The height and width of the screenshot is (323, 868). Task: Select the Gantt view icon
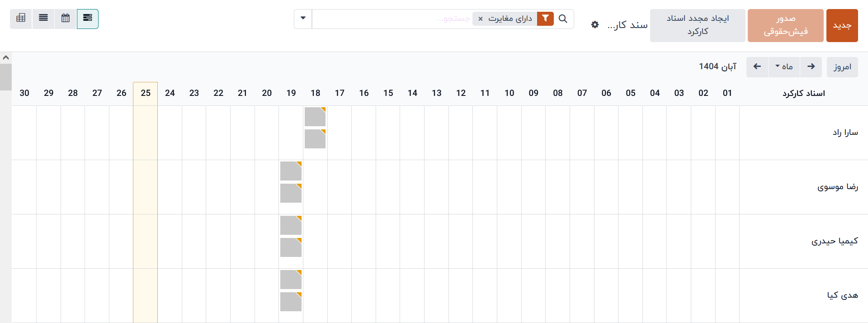[88, 19]
